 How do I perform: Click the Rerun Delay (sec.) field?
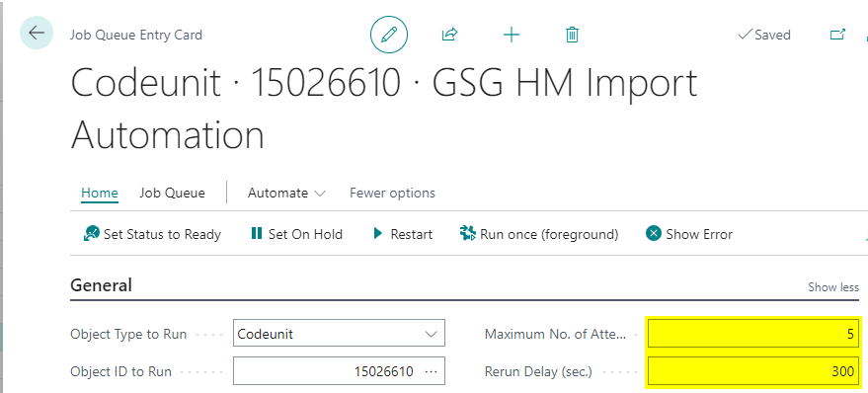pyautogui.click(x=753, y=371)
